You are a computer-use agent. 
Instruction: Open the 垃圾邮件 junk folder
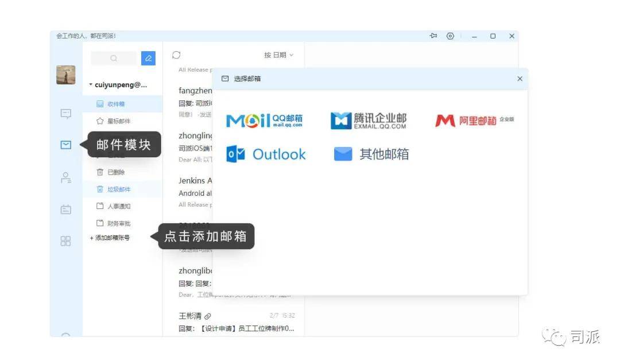[118, 189]
